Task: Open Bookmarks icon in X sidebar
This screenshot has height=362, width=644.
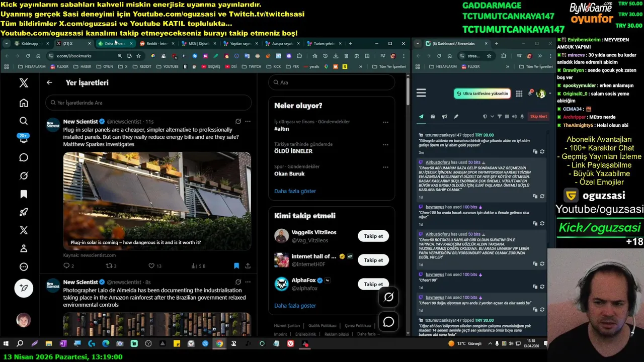Action: [x=24, y=194]
